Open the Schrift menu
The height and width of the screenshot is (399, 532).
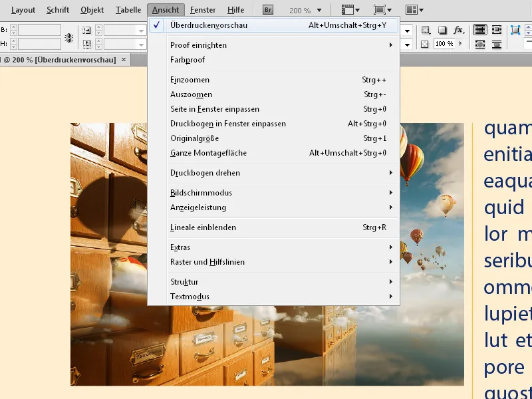pos(58,10)
